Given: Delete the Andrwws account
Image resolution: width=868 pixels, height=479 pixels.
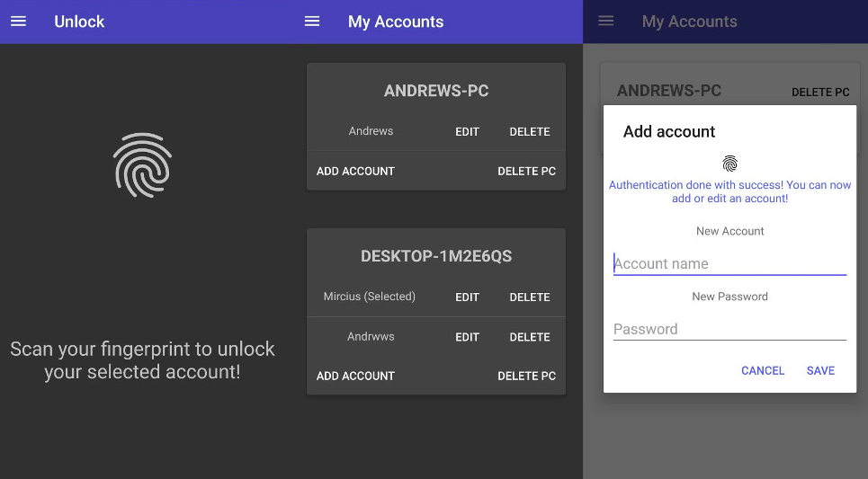Looking at the screenshot, I should (x=530, y=337).
